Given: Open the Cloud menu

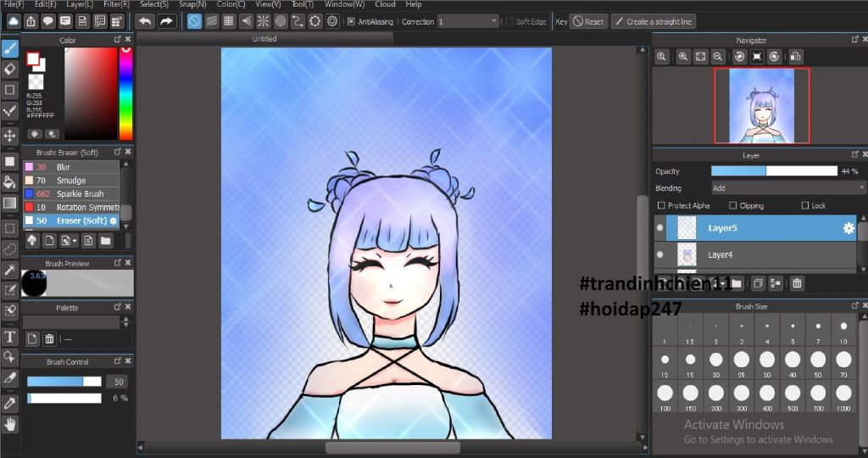Looking at the screenshot, I should [x=385, y=4].
